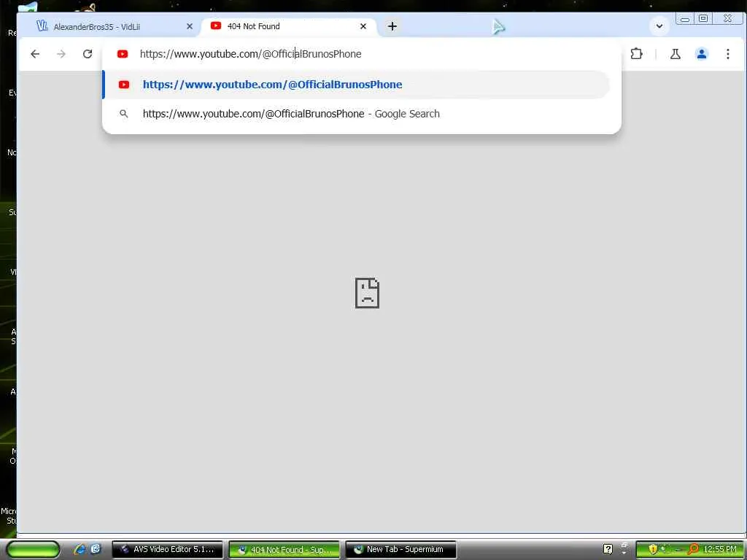Click the second quick launch icon
This screenshot has height=560, width=747.
[96, 549]
